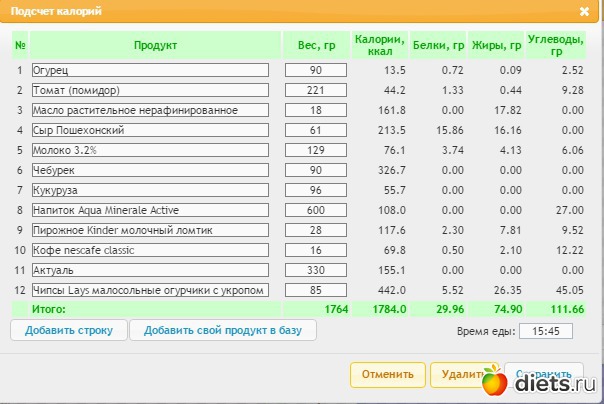Select the Чебурек product field
The image size is (604, 404).
coord(150,170)
